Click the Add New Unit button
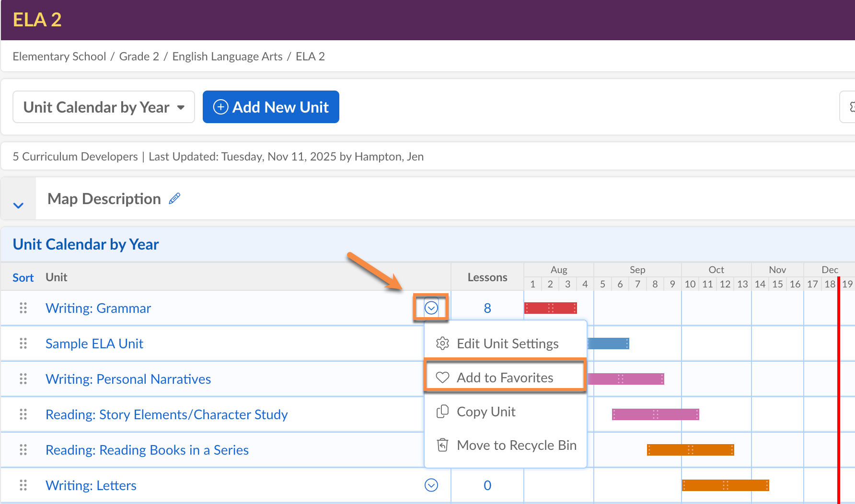Screen dimensions: 855x504 271,107
